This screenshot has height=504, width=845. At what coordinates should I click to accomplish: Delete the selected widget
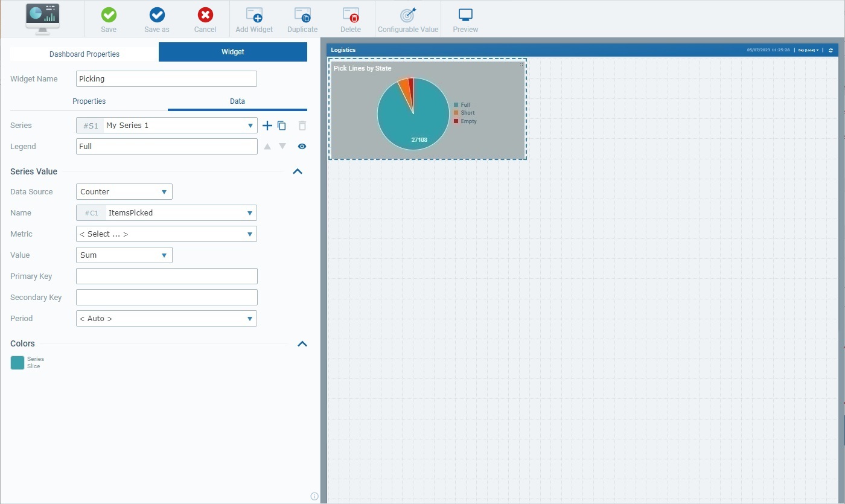pos(350,18)
